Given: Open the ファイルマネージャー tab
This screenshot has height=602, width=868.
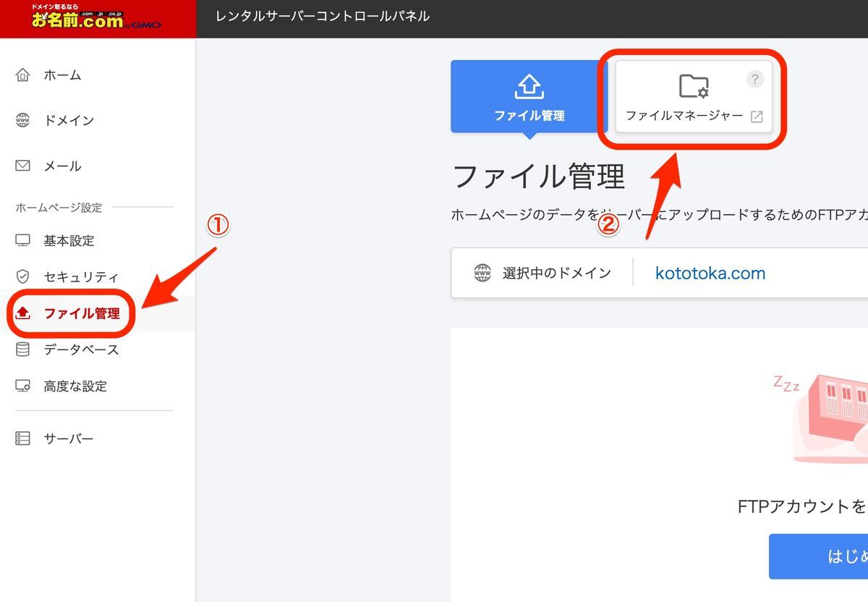Looking at the screenshot, I should pos(694,96).
